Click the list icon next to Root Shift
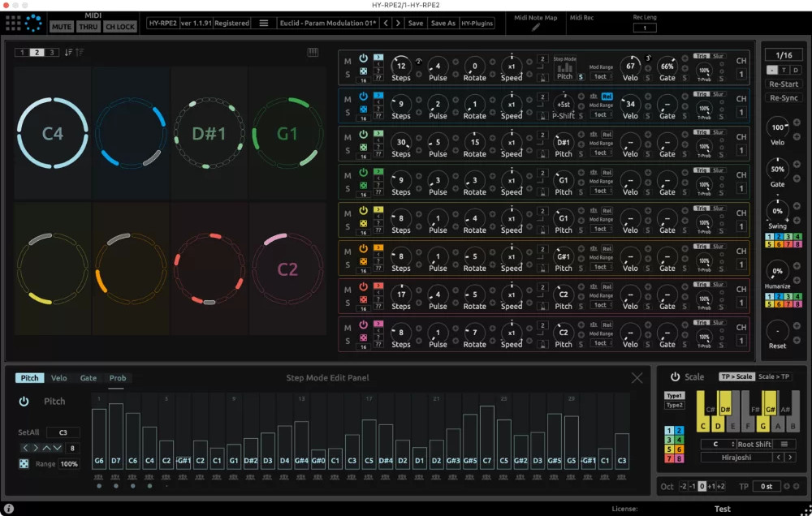Screen dimensions: 812x516 click(x=784, y=444)
